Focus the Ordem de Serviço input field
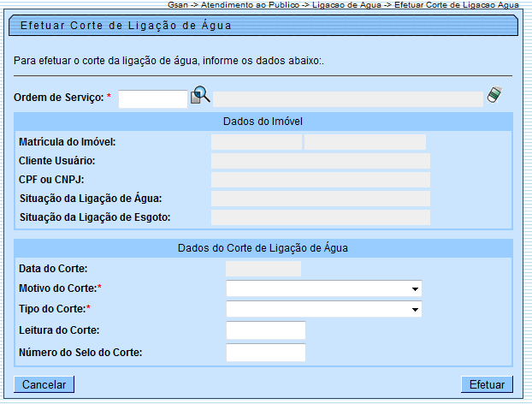Image resolution: width=532 pixels, height=404 pixels. (152, 99)
